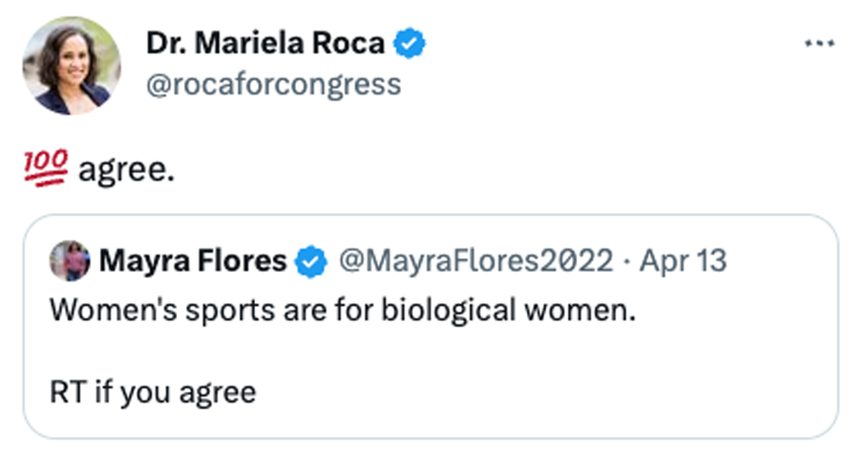Viewport: 868px width, 456px height.
Task: Click the Apr 13 timestamp
Action: 683,261
